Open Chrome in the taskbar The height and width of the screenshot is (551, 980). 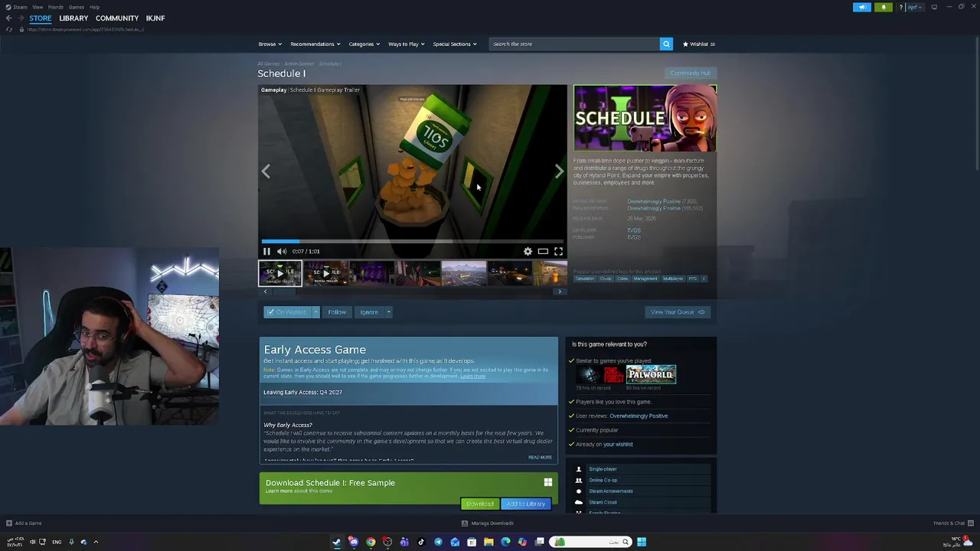[371, 542]
